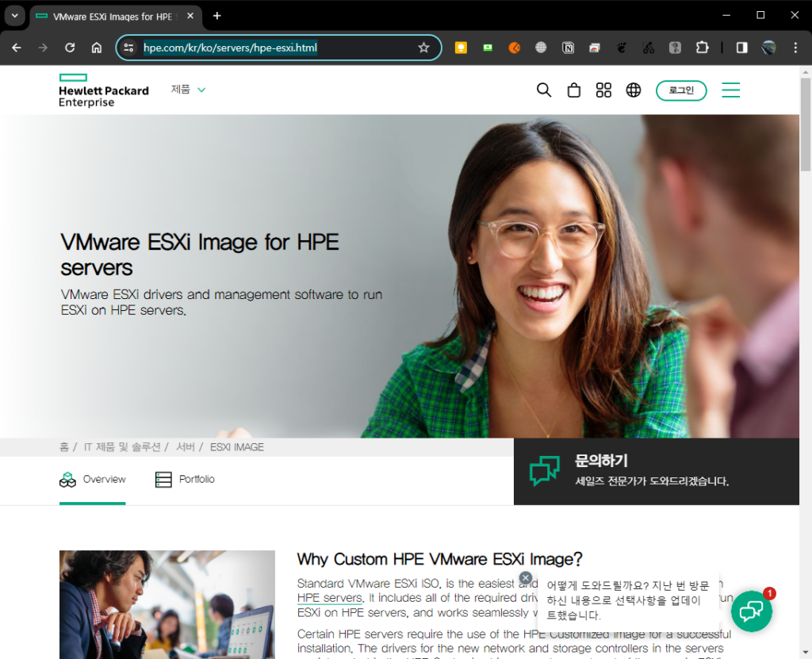This screenshot has height=659, width=812.
Task: Open the Chrome three-dot menu
Action: pos(795,48)
